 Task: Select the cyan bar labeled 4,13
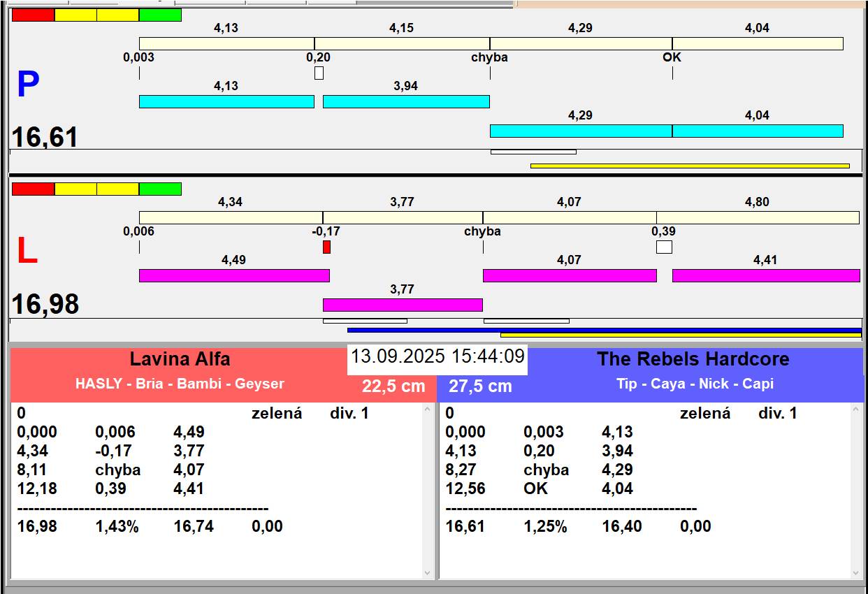(226, 101)
